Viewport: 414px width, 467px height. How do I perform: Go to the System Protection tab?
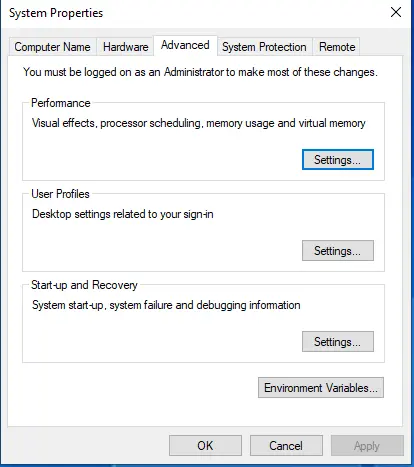pos(264,47)
